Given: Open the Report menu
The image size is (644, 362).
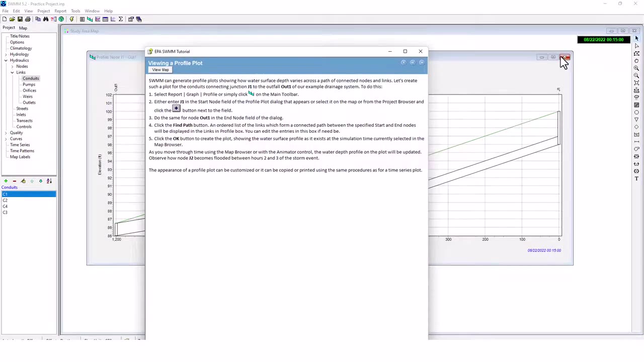Looking at the screenshot, I should (60, 11).
